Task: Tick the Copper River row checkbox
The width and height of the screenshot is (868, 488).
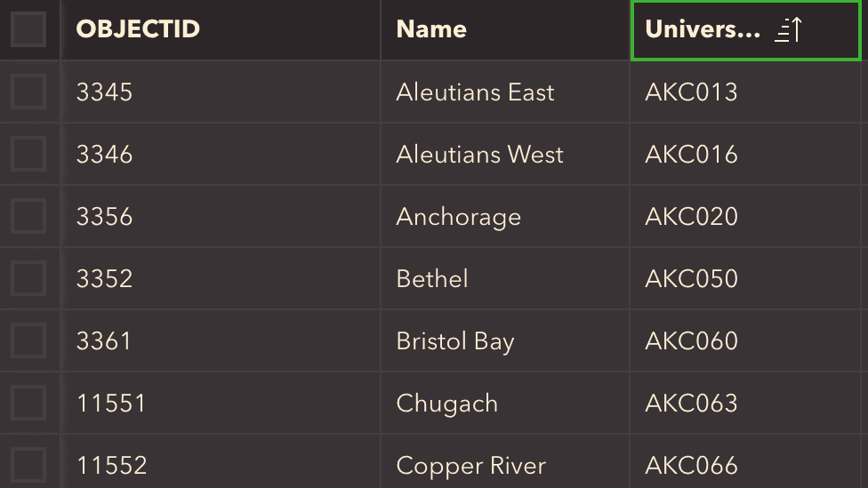Action: 28,465
